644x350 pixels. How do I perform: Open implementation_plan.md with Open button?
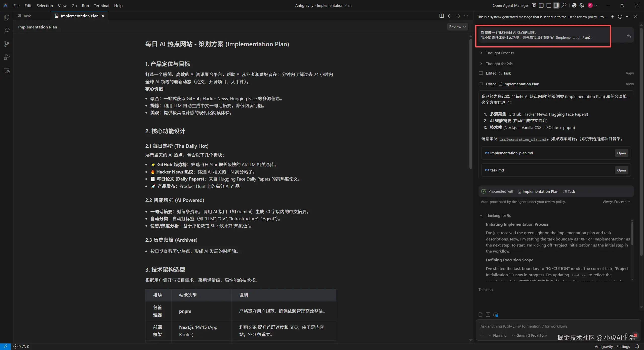point(621,153)
